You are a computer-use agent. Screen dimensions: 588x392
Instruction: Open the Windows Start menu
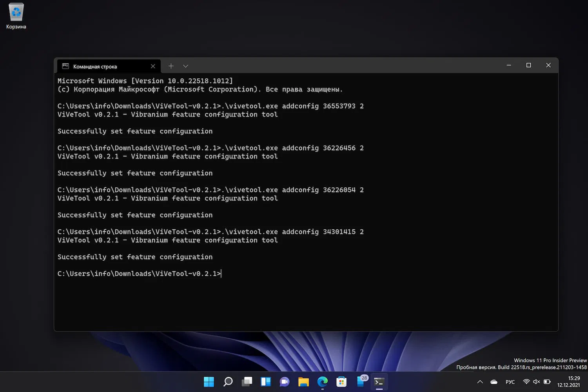click(x=209, y=382)
